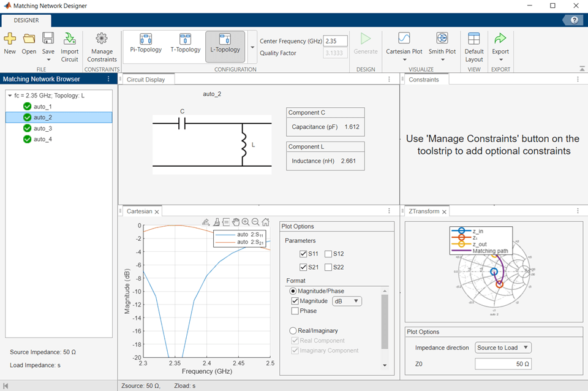Switch to the ZTransform tab
Screen dimensions: 588x391
[423, 211]
